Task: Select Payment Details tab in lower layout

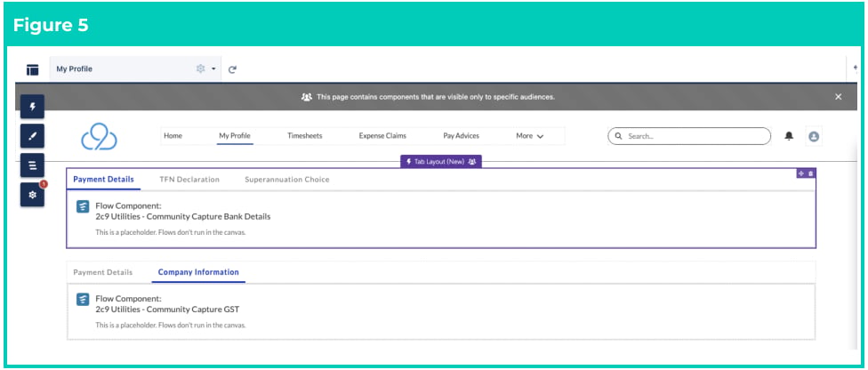Action: pyautogui.click(x=103, y=272)
